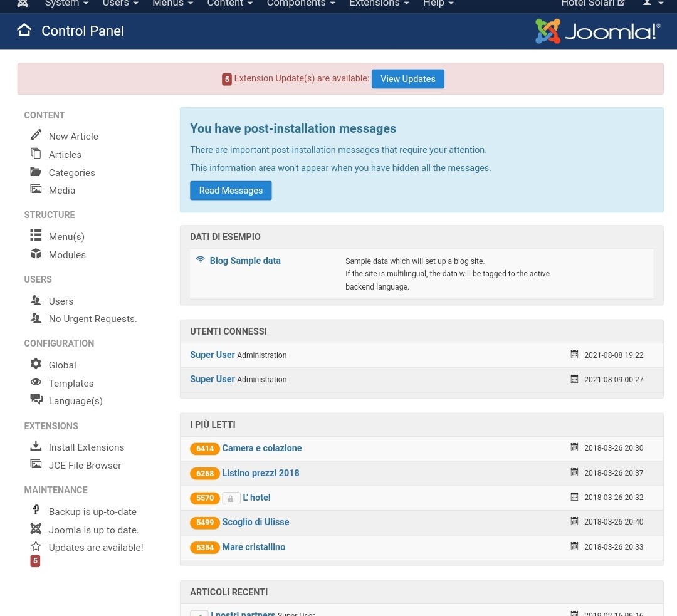Open the Camera e colazione article
This screenshot has height=616, width=677.
pos(261,447)
